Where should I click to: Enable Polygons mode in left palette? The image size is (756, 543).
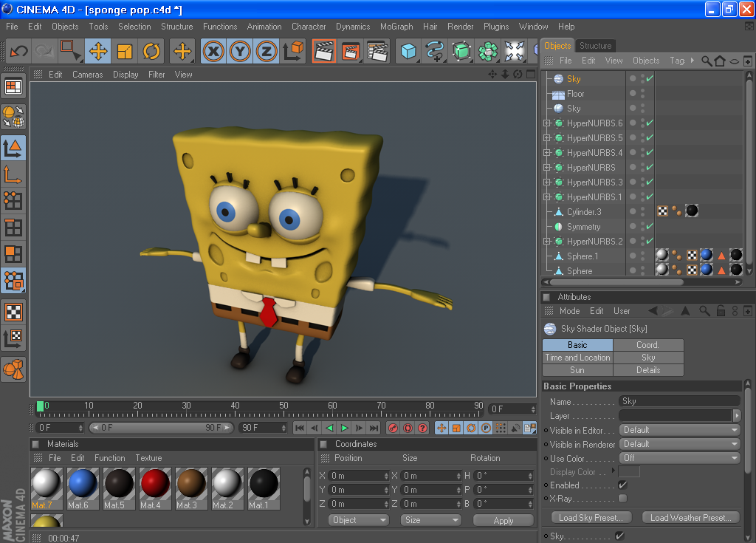click(13, 254)
